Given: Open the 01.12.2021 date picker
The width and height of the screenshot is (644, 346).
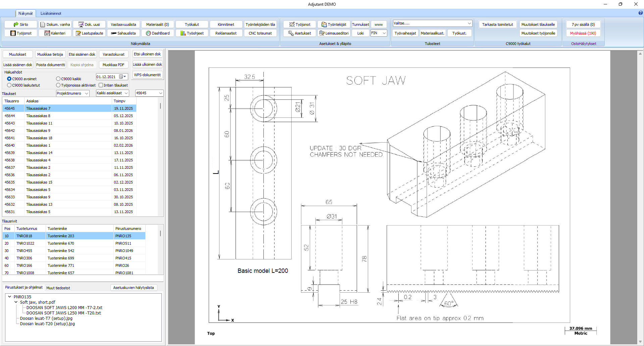Looking at the screenshot, I should 112,77.
